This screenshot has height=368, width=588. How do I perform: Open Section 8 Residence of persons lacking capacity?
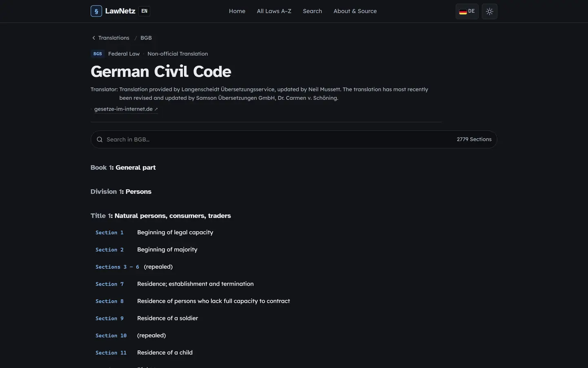tap(294, 301)
